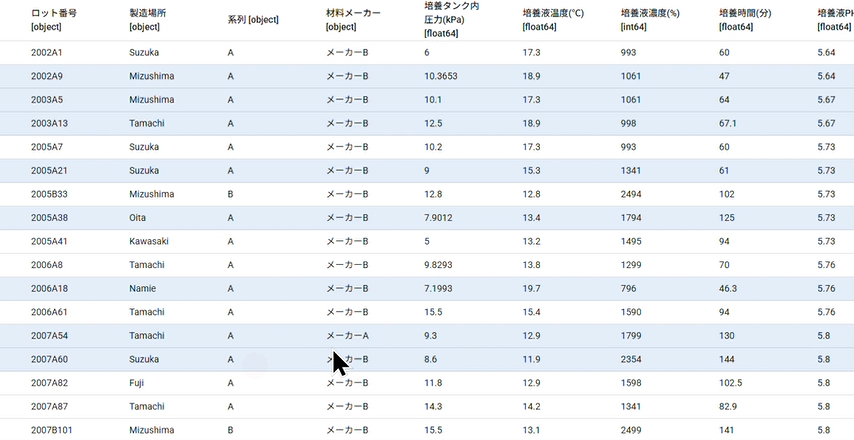
Task: Click the Kawasaki location cell
Action: (149, 242)
